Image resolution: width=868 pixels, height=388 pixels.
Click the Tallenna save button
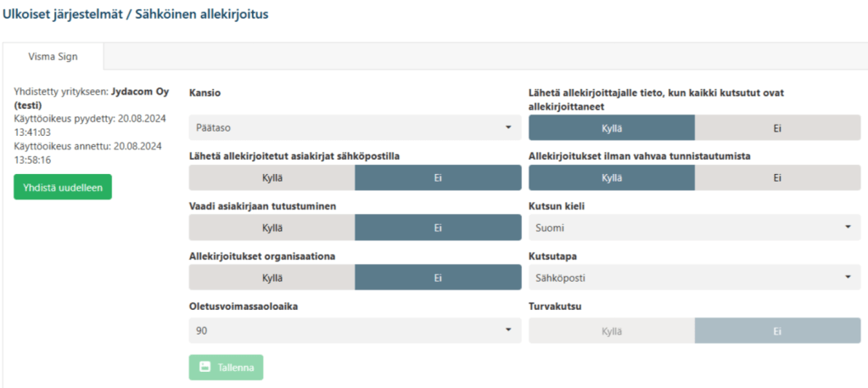click(226, 367)
